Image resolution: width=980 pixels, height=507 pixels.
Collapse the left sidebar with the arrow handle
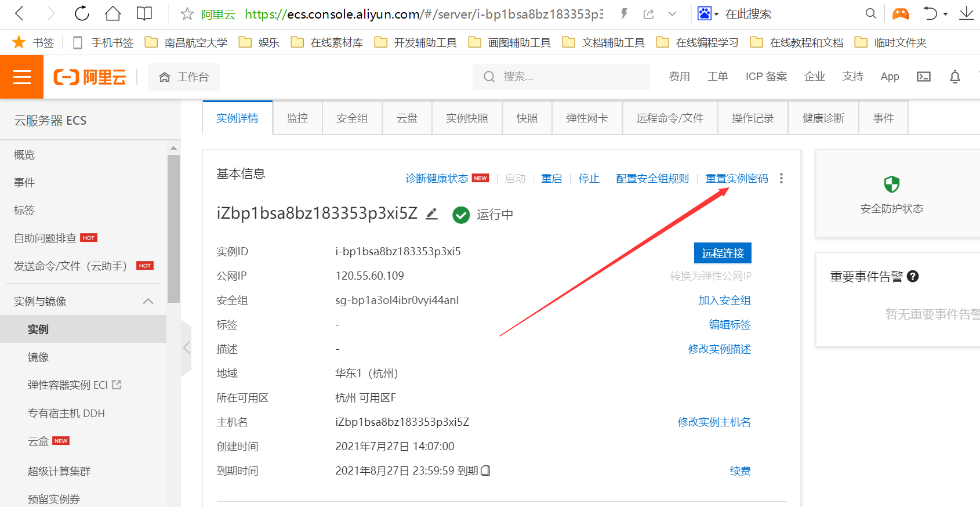tap(186, 347)
